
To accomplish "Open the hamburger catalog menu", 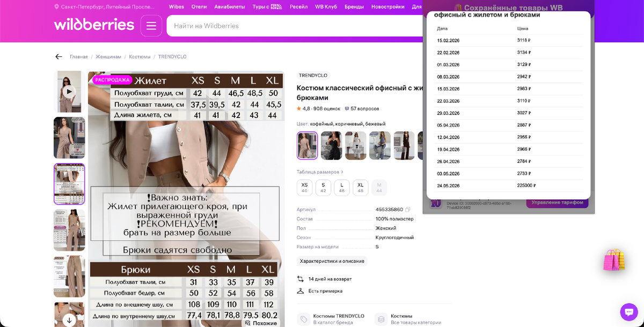I will 151,26.
